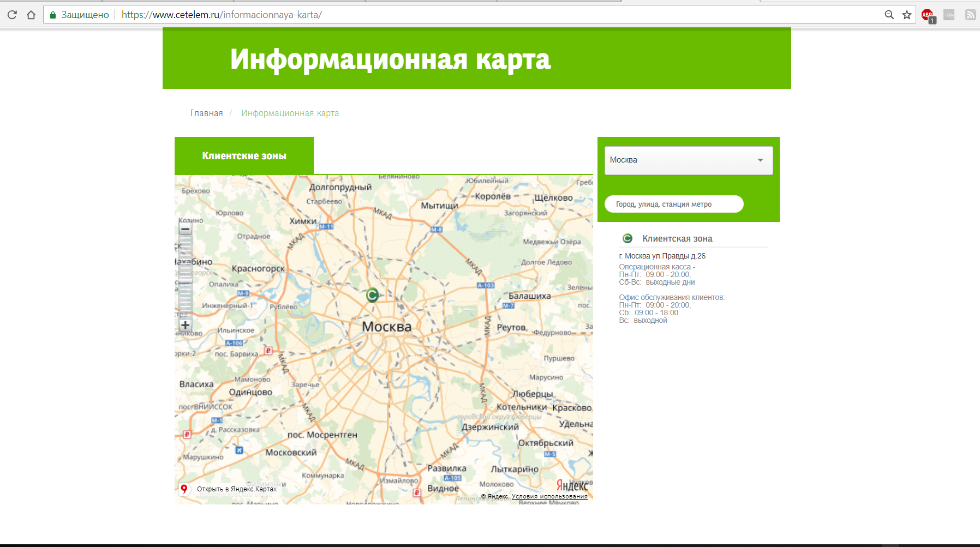Click the Офис обслуживания клиентов text

pyautogui.click(x=672, y=297)
